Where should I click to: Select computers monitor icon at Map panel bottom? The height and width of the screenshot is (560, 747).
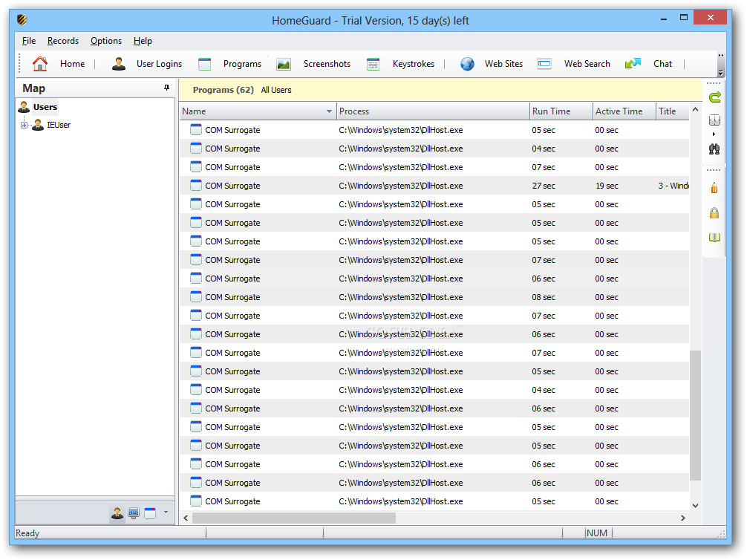tap(134, 513)
